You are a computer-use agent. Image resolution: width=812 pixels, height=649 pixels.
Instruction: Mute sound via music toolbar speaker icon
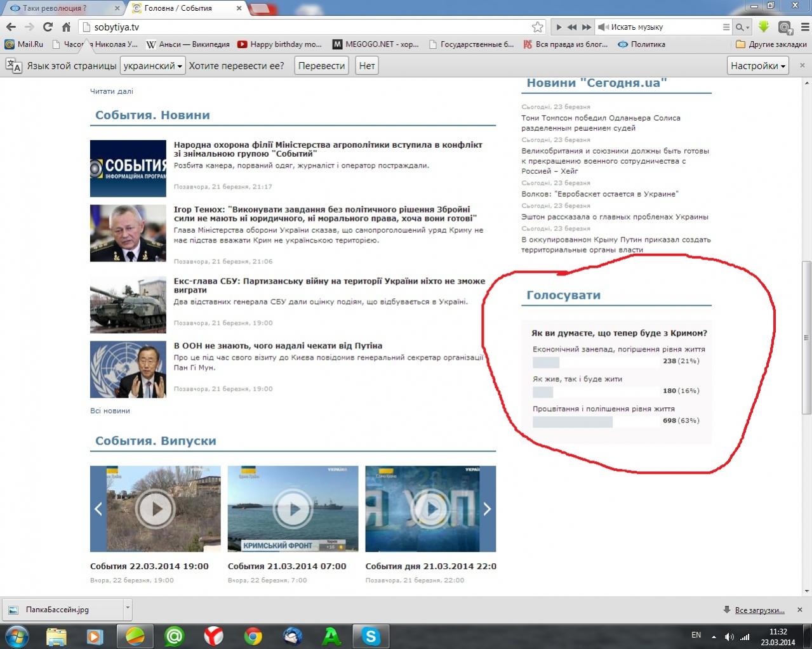tap(603, 27)
